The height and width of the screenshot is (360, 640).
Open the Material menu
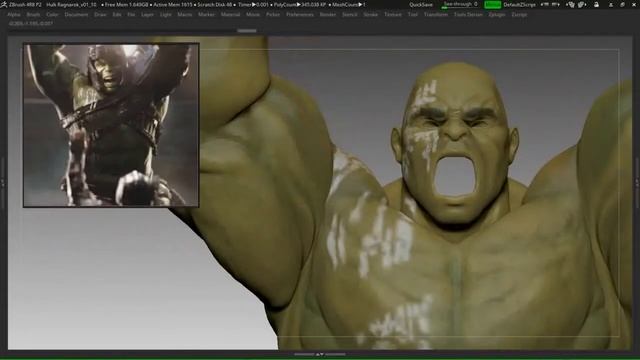tap(230, 14)
